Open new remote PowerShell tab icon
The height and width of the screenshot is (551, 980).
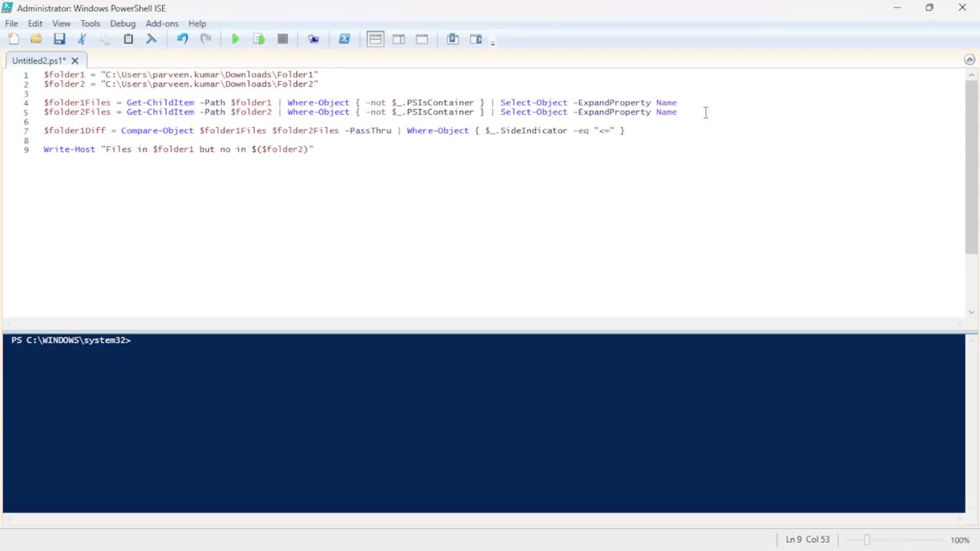313,39
